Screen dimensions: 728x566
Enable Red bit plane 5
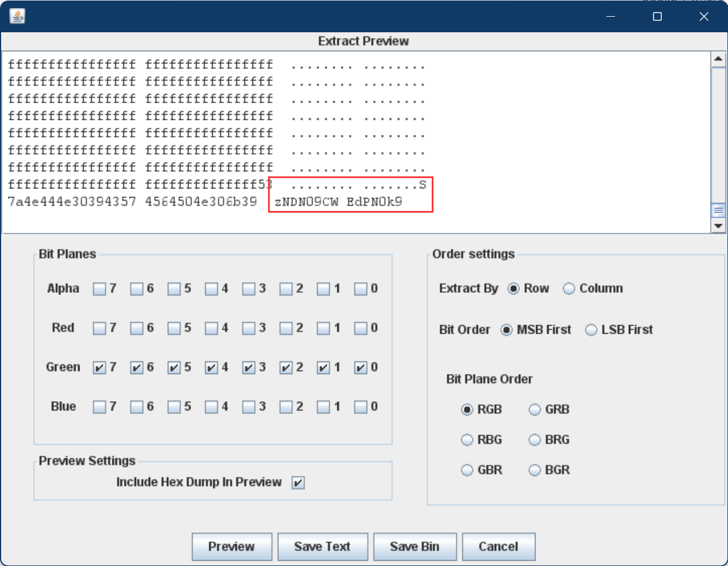point(174,328)
